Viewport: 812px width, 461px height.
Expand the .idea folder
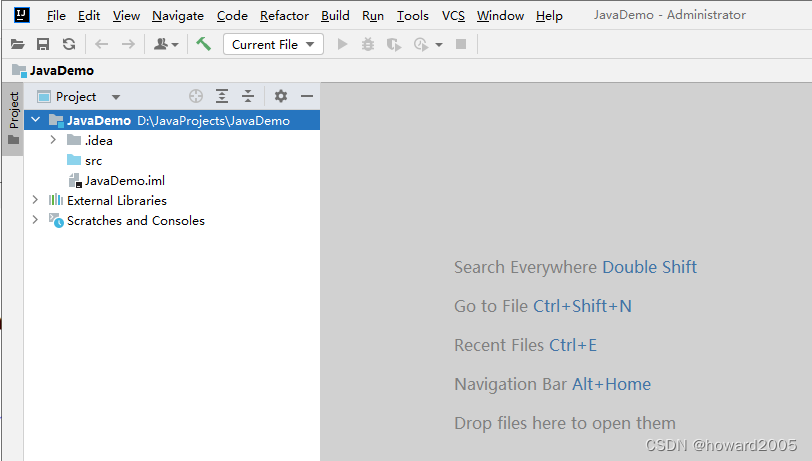[x=53, y=140]
